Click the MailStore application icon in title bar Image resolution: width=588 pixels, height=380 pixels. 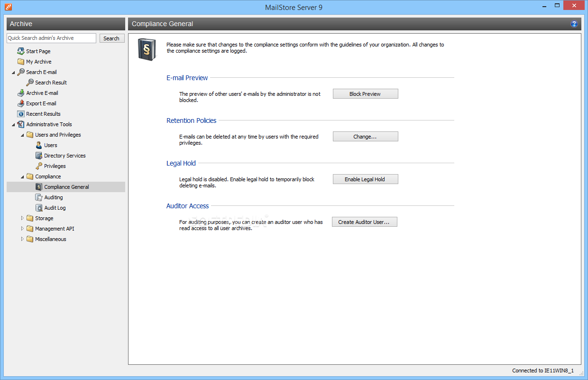tap(8, 7)
